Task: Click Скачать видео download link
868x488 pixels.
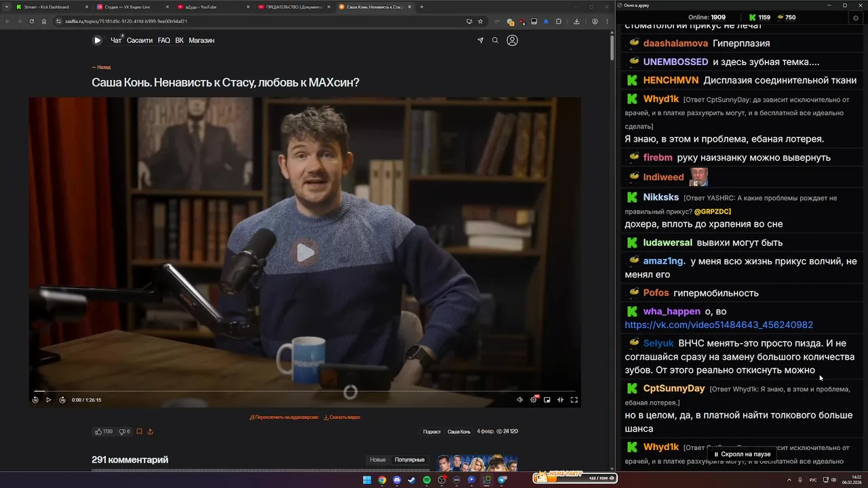Action: [342, 418]
